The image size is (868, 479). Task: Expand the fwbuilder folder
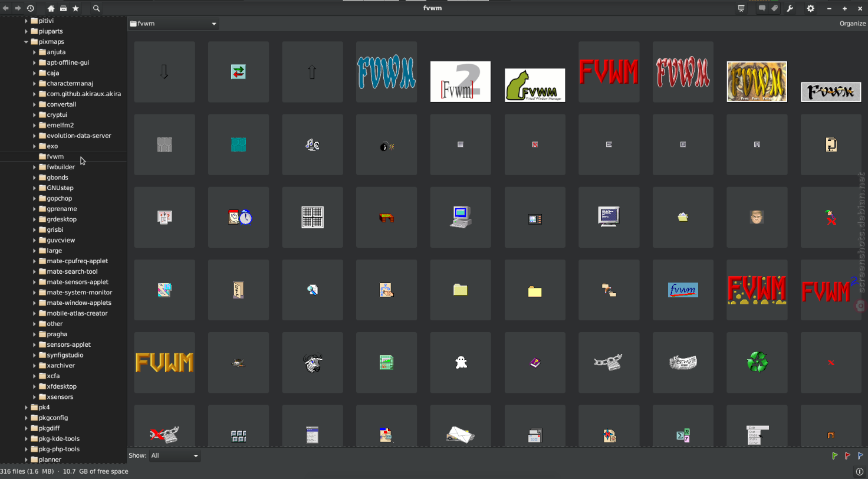pos(34,167)
